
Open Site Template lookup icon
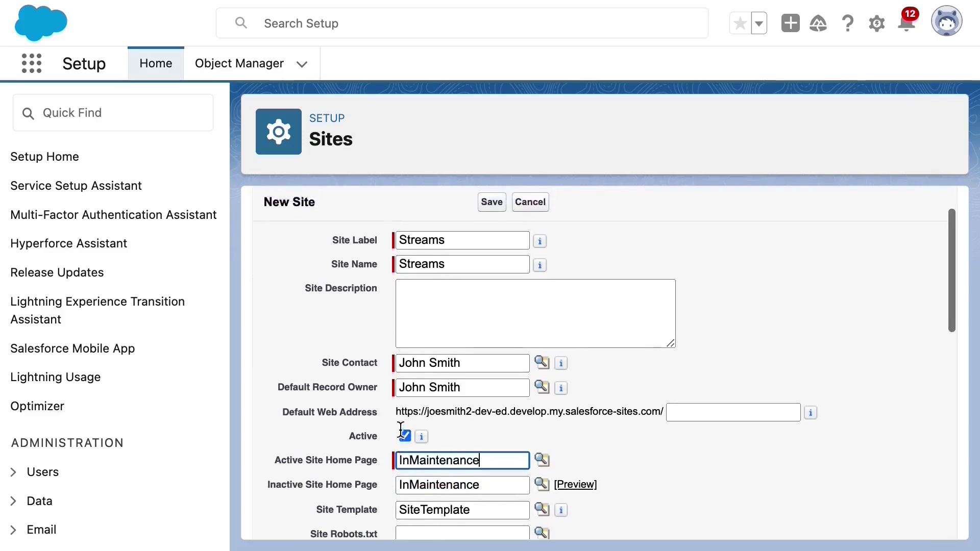(542, 509)
